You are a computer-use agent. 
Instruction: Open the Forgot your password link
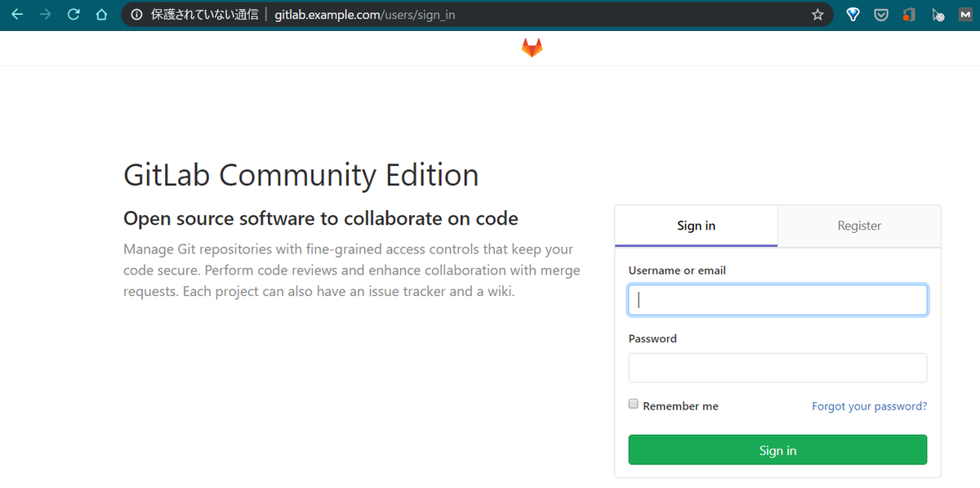pos(869,405)
